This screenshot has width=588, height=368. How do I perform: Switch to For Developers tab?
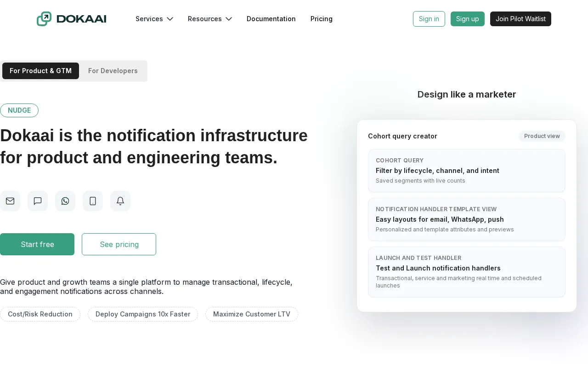pos(113,71)
